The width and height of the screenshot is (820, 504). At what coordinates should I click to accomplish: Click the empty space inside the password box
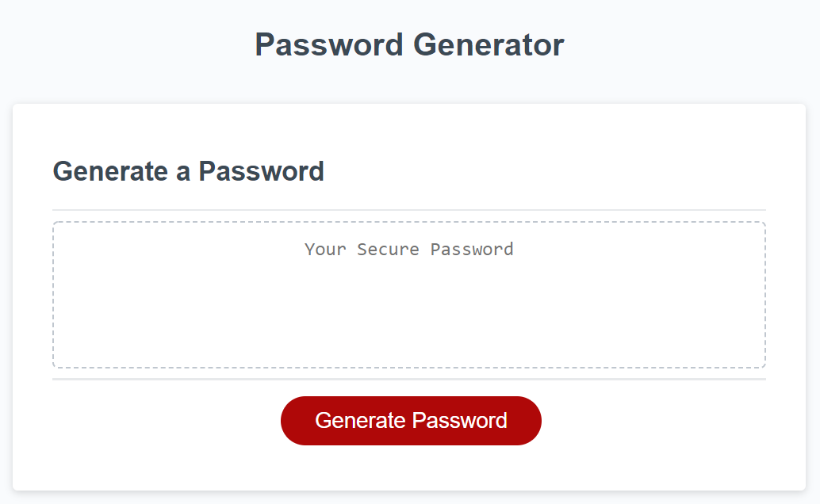(409, 325)
